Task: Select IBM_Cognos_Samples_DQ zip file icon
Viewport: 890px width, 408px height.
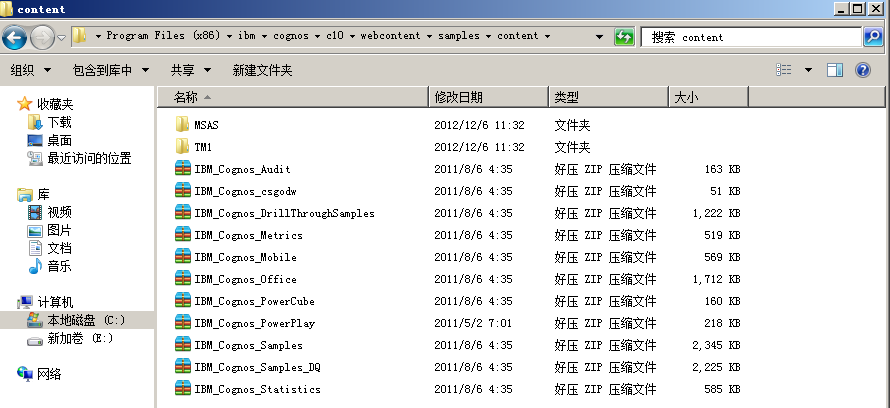Action: point(183,367)
